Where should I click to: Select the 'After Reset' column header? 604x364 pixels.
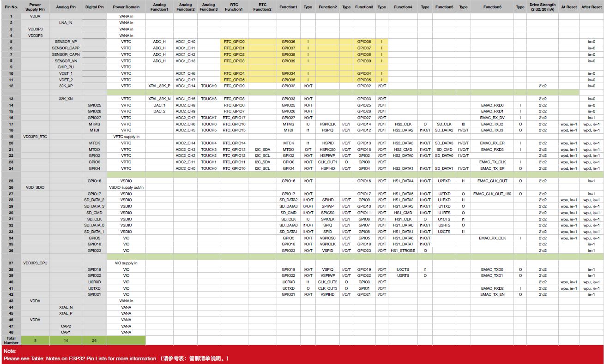(592, 7)
